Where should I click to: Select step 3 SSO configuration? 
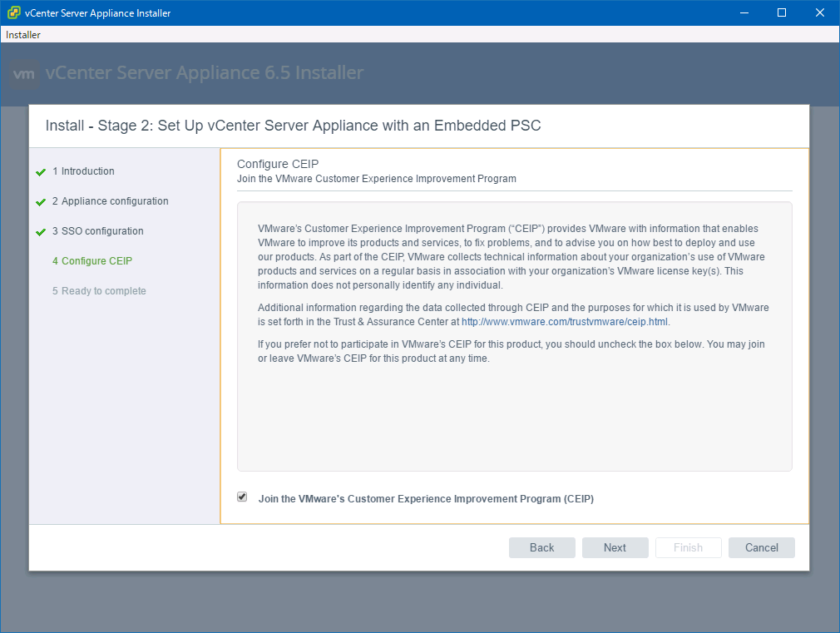click(98, 231)
